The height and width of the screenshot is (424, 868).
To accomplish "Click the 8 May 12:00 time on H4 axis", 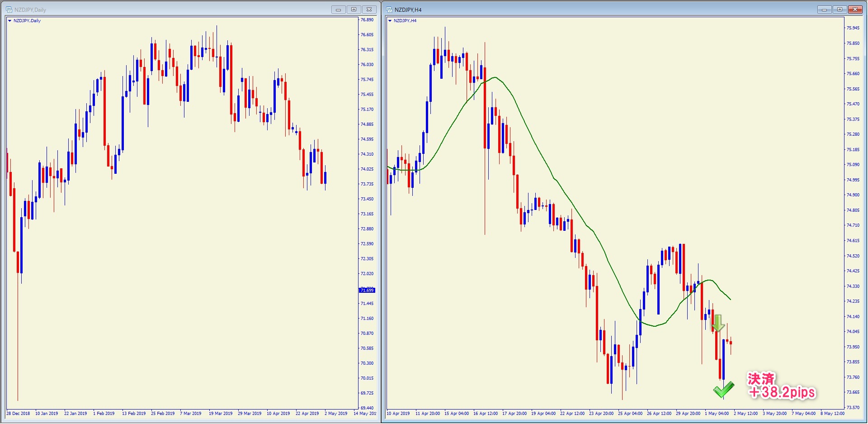I will coord(833,414).
